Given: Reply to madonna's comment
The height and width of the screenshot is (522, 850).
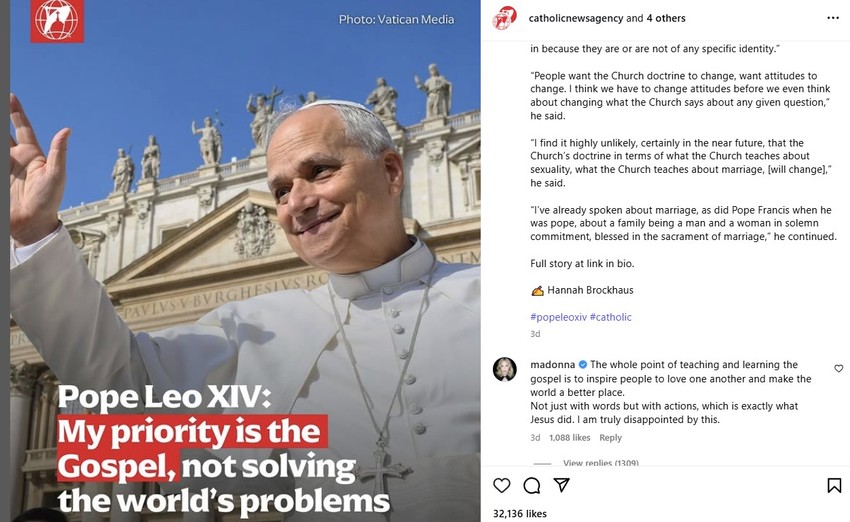Looking at the screenshot, I should point(610,437).
